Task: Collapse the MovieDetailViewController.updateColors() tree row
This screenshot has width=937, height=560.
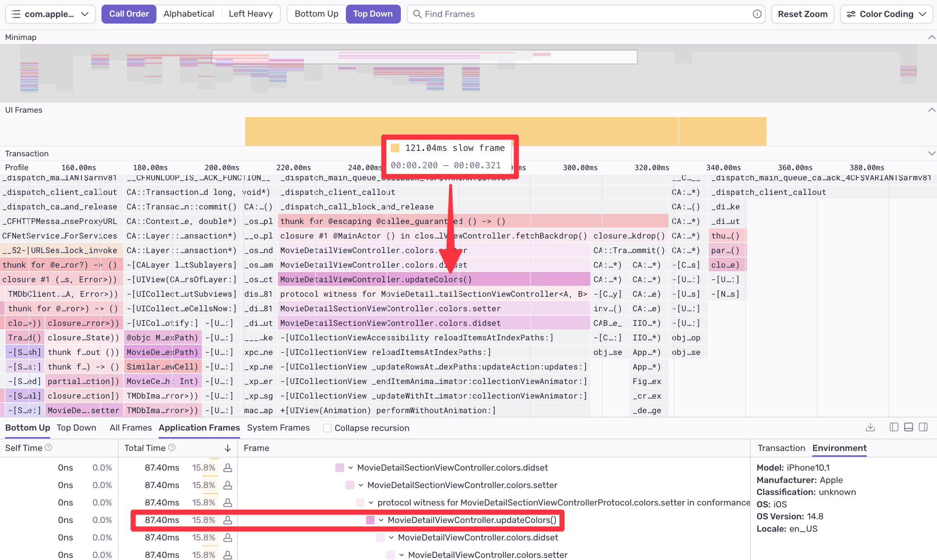Action: click(381, 520)
